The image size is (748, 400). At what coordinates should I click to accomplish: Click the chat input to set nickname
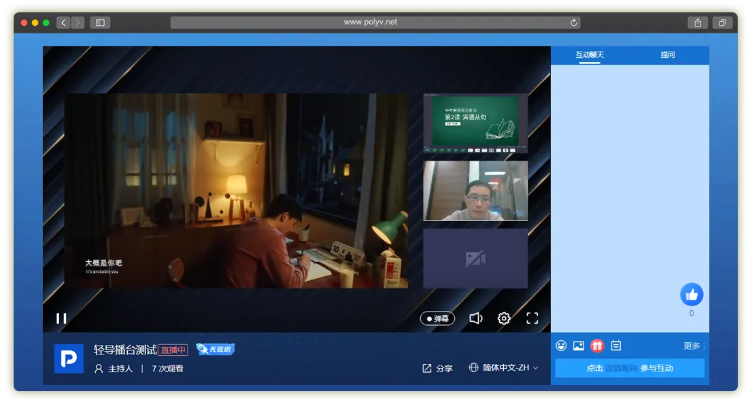click(630, 368)
